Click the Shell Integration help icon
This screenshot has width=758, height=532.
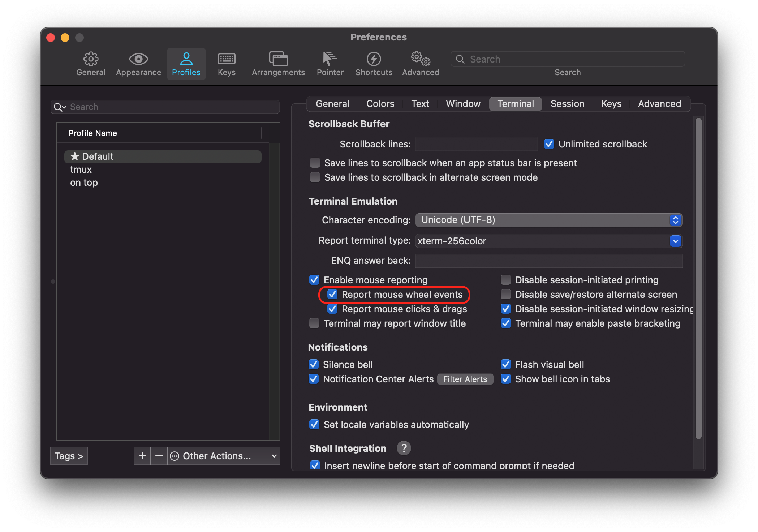404,448
